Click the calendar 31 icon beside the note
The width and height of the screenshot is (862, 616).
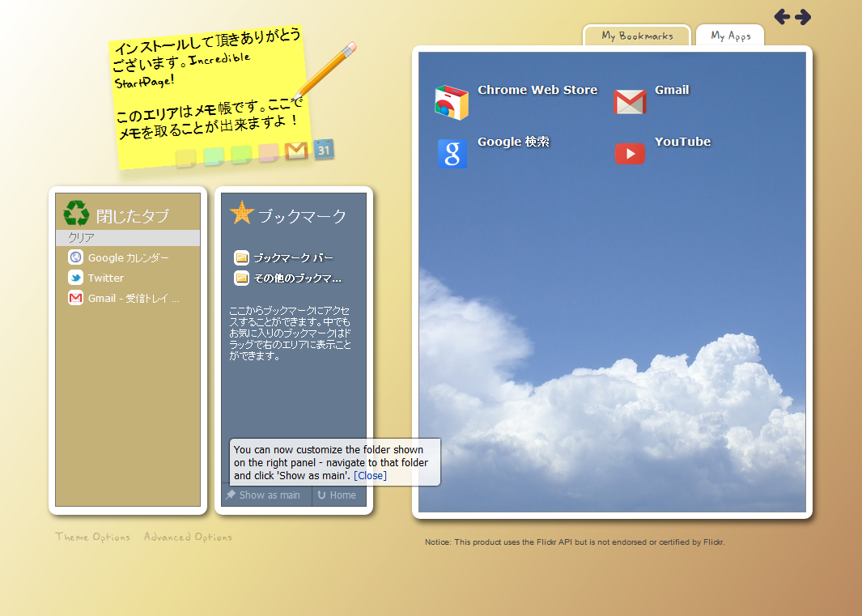point(324,148)
